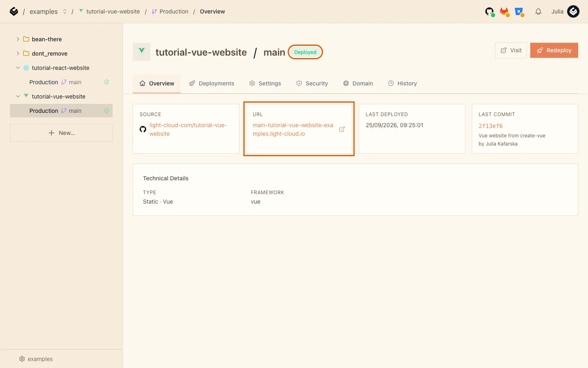
Task: Open the light-cloud-com/tutorial-vue-website source link
Action: [x=188, y=130]
